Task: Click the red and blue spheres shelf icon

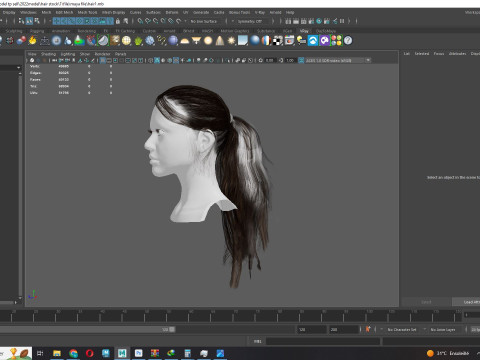Action: (x=21, y=41)
